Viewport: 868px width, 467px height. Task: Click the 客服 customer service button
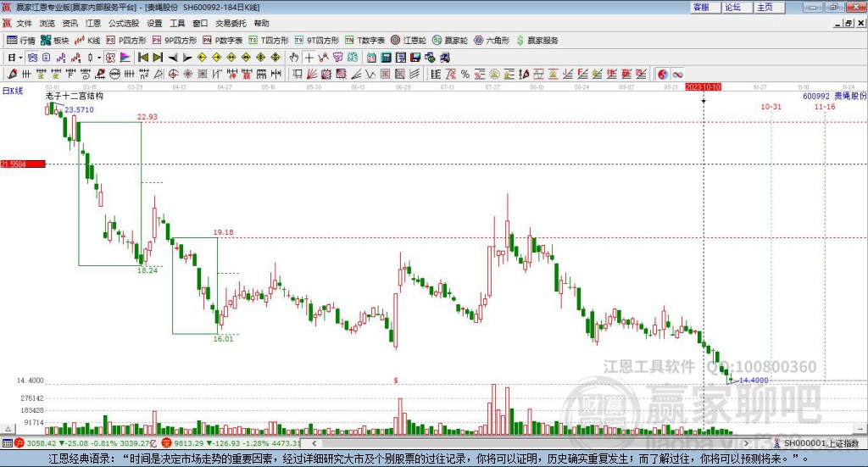704,7
